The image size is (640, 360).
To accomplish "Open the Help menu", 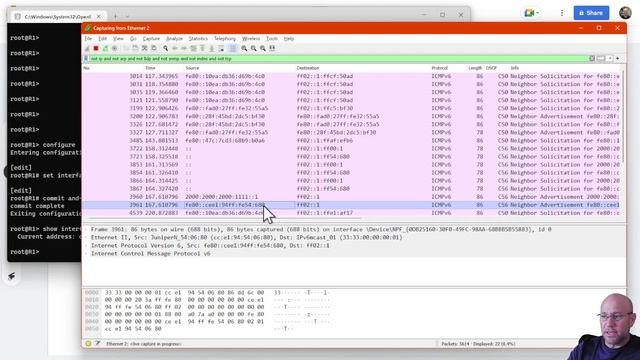I will 289,38.
